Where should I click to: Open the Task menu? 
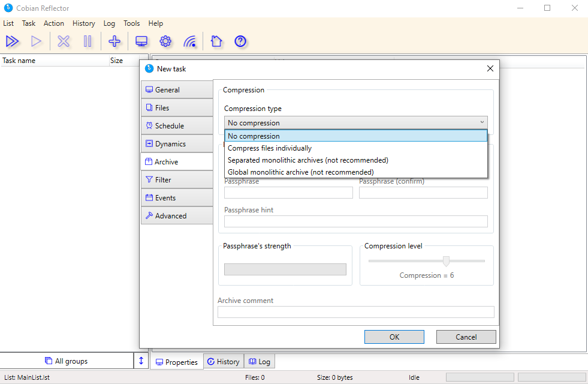pyautogui.click(x=29, y=23)
